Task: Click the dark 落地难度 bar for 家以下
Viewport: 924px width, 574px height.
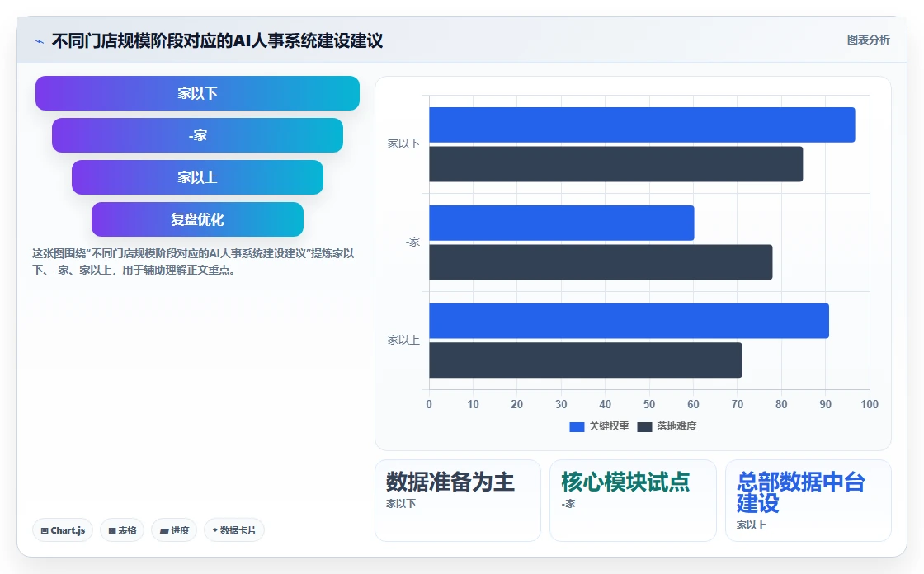Action: click(x=615, y=164)
